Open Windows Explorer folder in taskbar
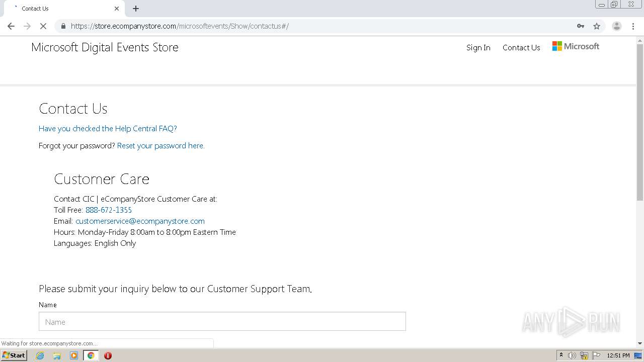Image resolution: width=644 pixels, height=362 pixels. point(57,355)
